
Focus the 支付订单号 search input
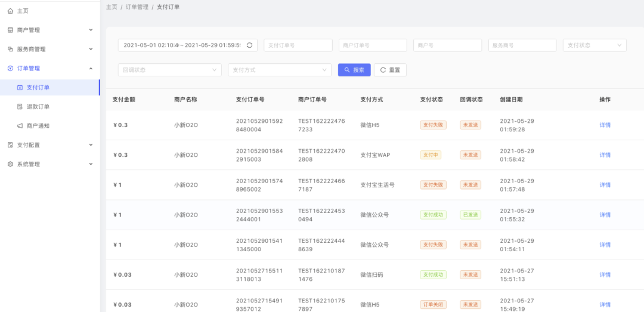(x=298, y=45)
